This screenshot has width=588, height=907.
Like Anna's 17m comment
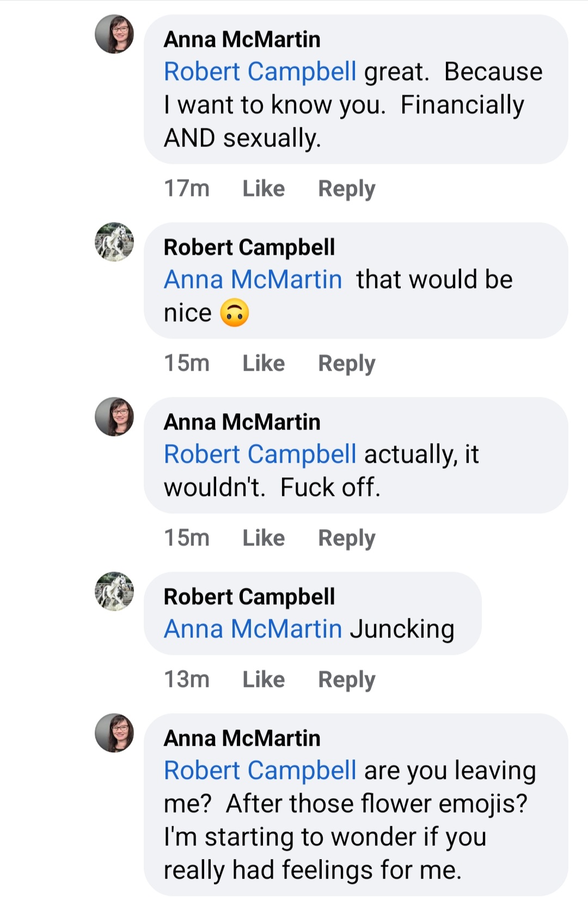(x=264, y=188)
